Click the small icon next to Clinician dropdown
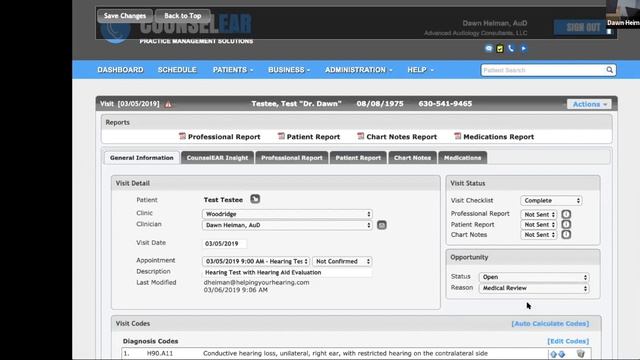The width and height of the screenshot is (640, 360). click(x=382, y=225)
